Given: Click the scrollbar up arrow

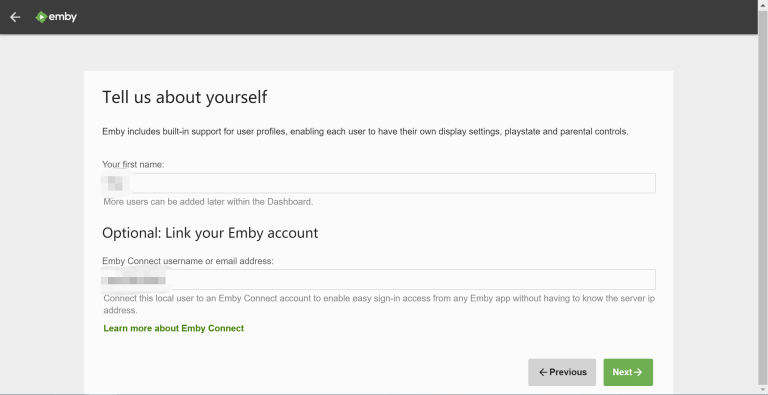Looking at the screenshot, I should tap(763, 4).
